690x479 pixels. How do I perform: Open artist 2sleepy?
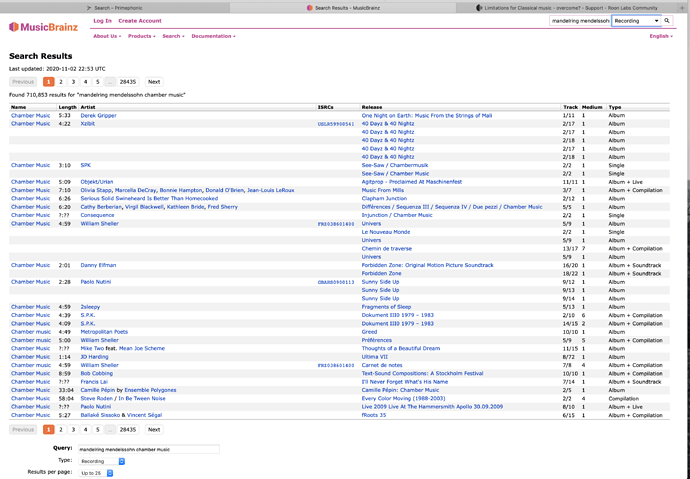pyautogui.click(x=90, y=307)
